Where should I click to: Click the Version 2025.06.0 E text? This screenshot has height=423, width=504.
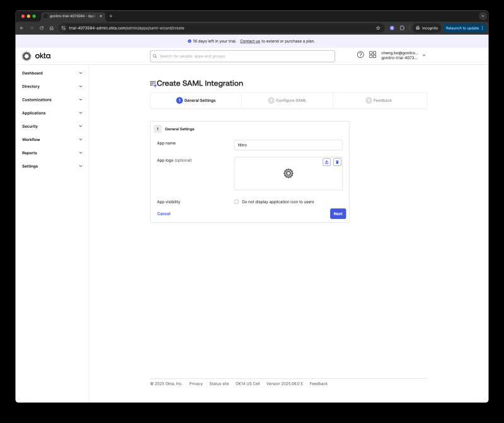pos(285,383)
